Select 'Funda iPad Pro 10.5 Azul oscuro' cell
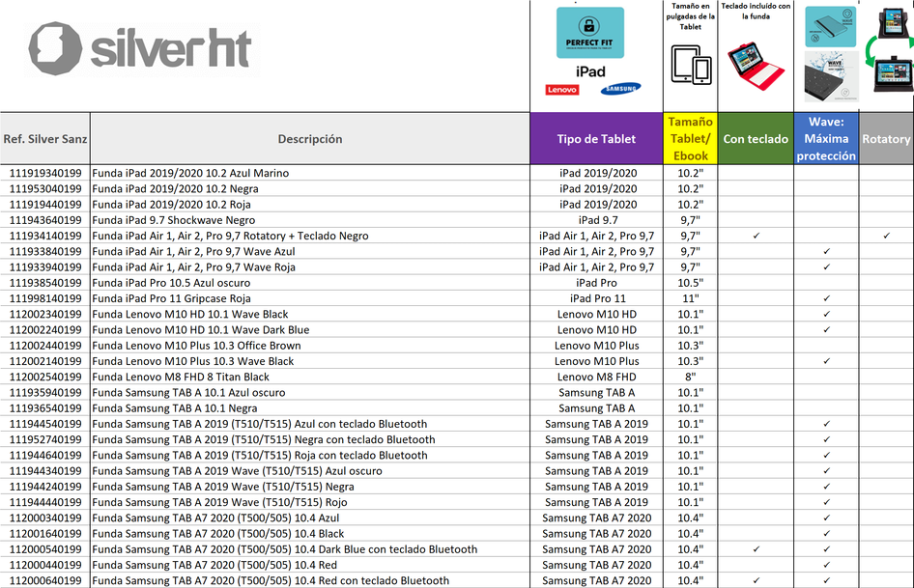The image size is (914, 588). (x=310, y=283)
